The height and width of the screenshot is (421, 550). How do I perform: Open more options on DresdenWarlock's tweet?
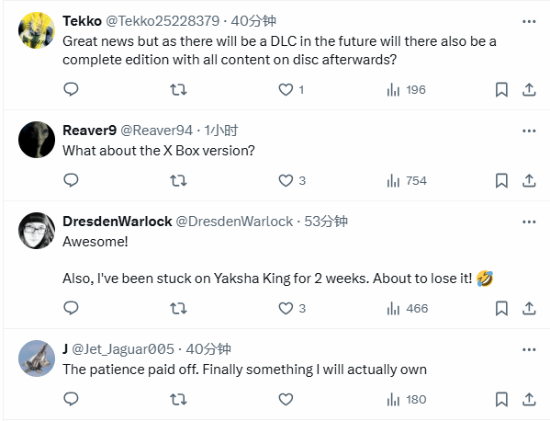point(529,222)
